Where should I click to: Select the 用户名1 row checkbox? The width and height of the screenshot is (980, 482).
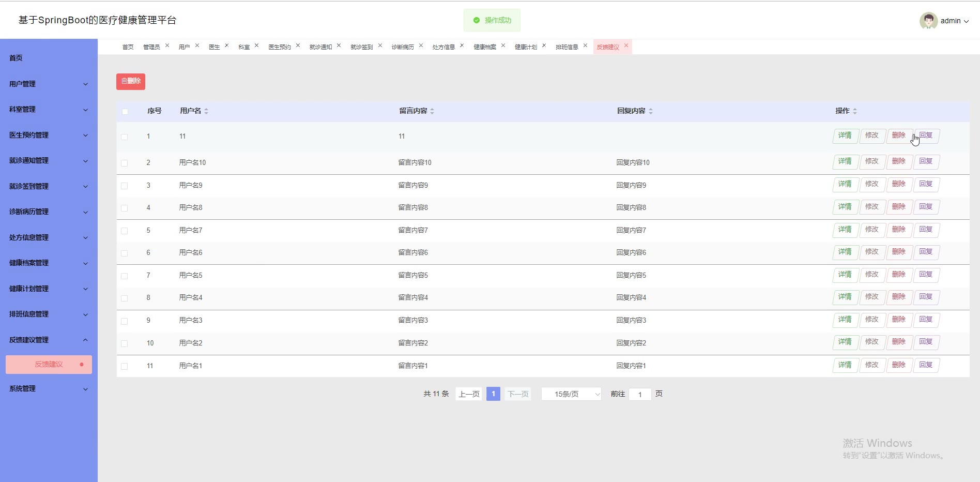click(x=124, y=366)
